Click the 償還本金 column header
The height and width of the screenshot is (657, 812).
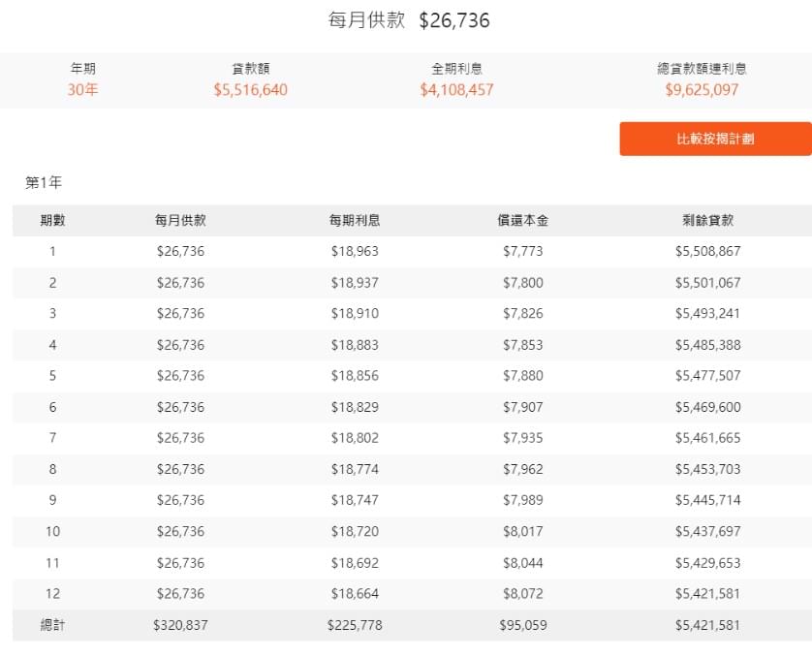[x=523, y=220]
